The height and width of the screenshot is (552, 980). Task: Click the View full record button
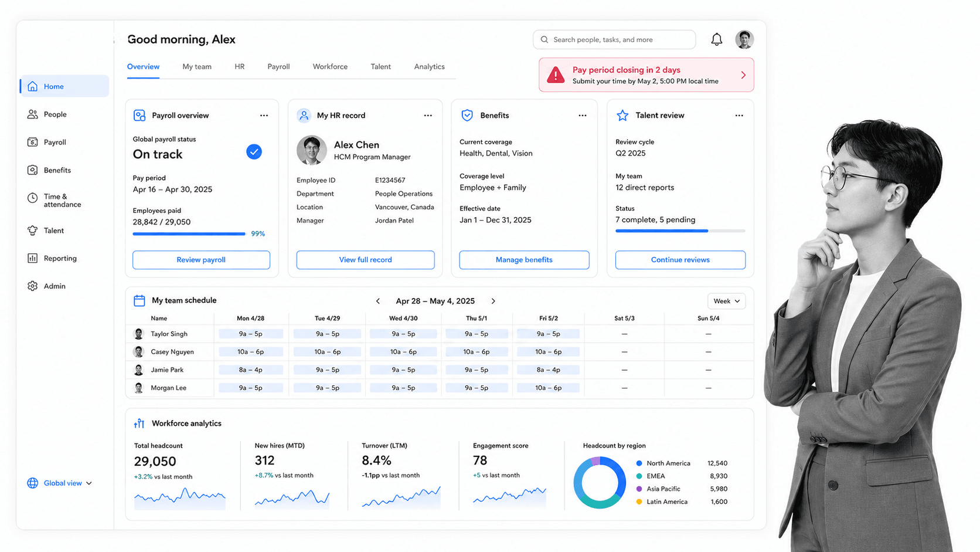[366, 260]
